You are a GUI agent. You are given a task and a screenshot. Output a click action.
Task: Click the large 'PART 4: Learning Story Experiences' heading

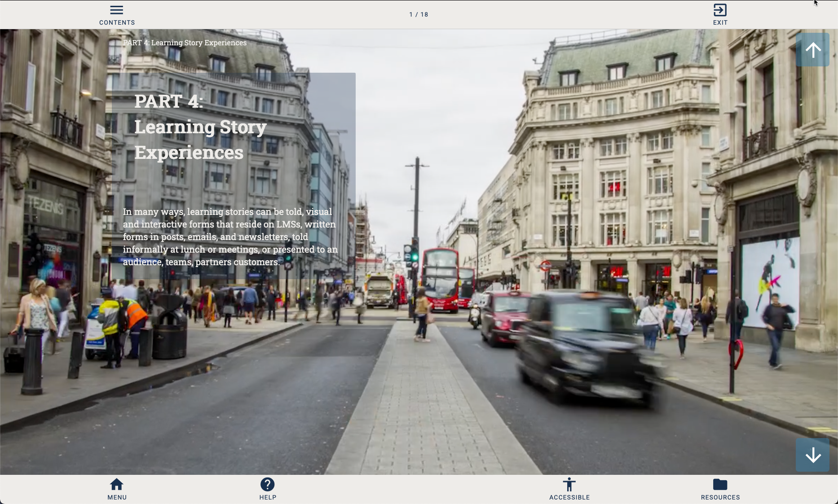click(201, 127)
